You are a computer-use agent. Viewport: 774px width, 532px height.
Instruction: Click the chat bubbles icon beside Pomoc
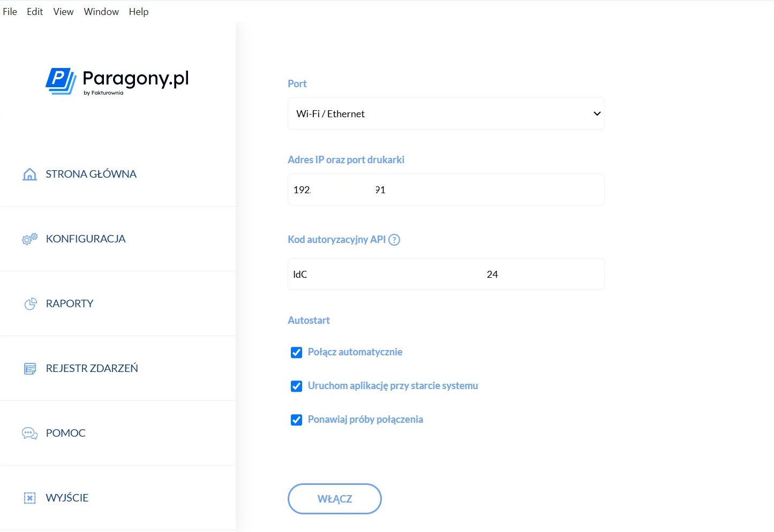pyautogui.click(x=30, y=434)
